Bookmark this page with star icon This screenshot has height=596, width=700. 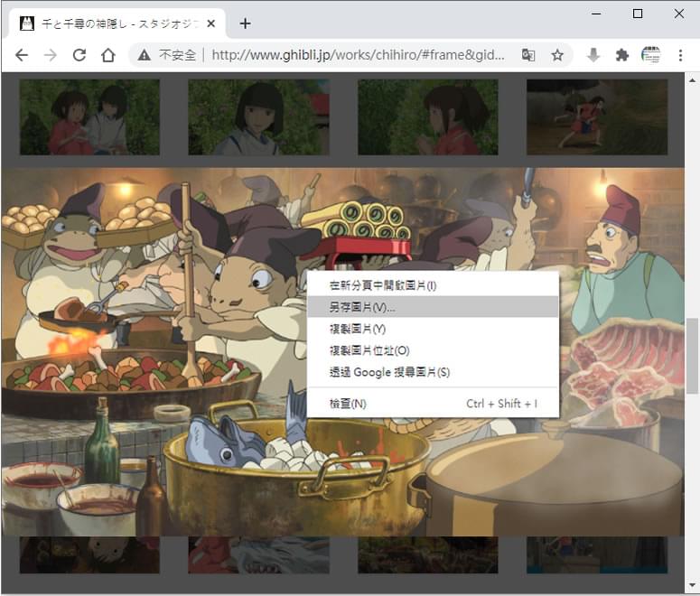tap(557, 55)
